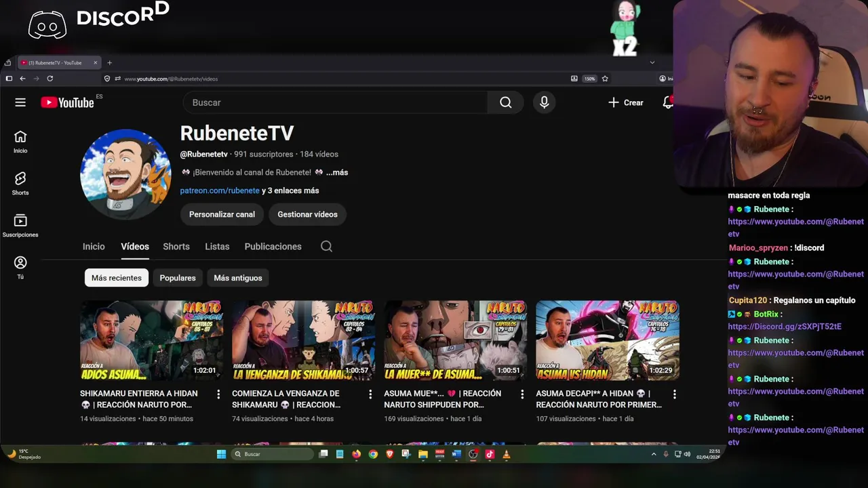Bookmark this page with the star icon
868x488 pixels.
click(x=605, y=79)
